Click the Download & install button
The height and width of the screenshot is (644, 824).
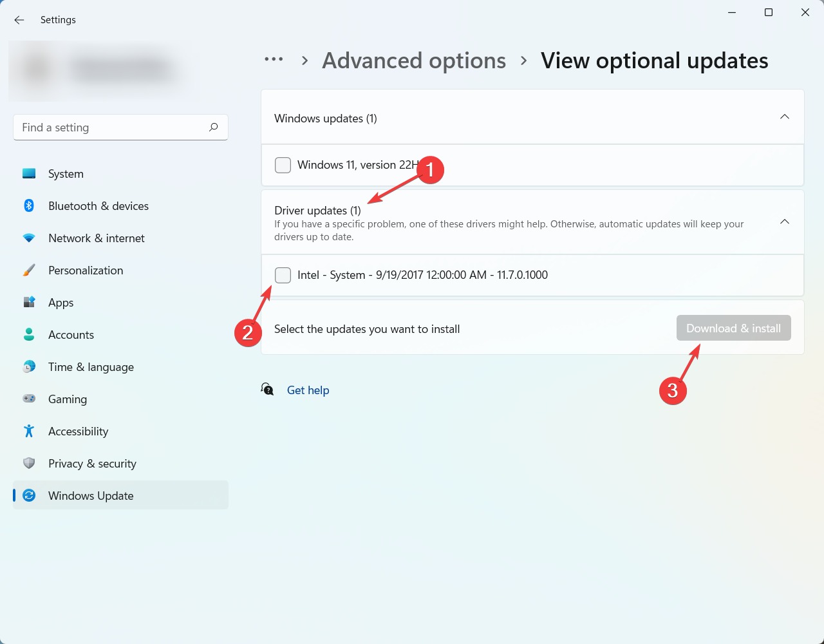coord(733,328)
